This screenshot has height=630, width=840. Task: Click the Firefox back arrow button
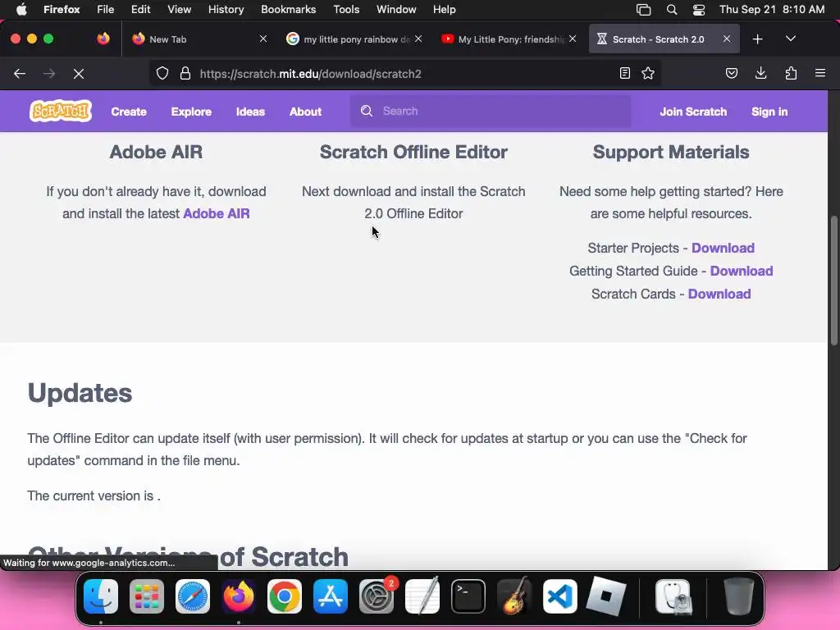point(20,74)
